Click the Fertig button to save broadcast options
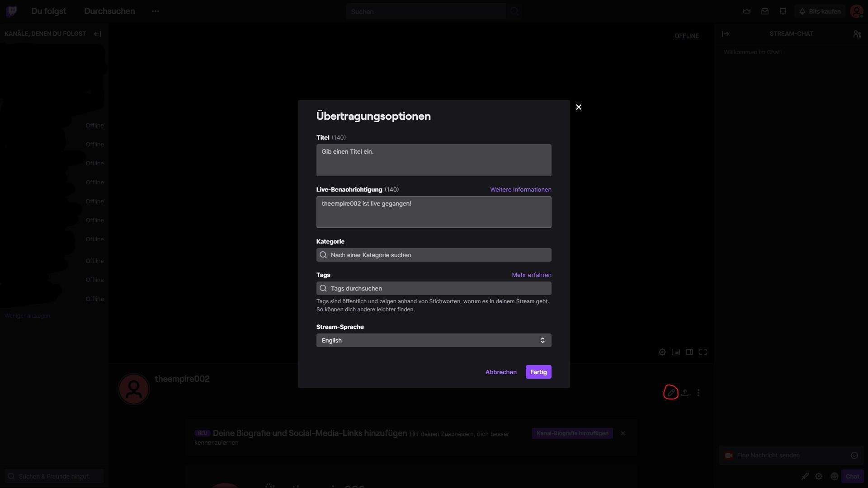868x488 pixels. [x=538, y=372]
